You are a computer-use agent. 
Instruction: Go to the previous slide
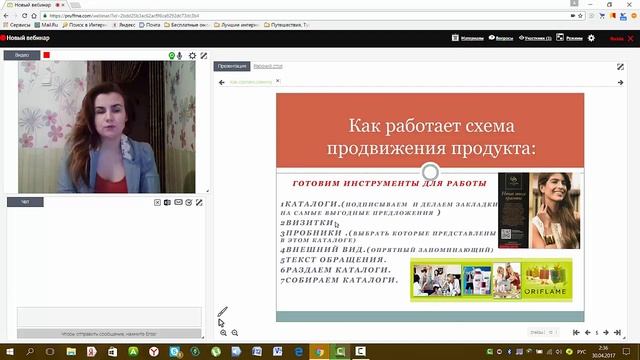[x=587, y=333]
